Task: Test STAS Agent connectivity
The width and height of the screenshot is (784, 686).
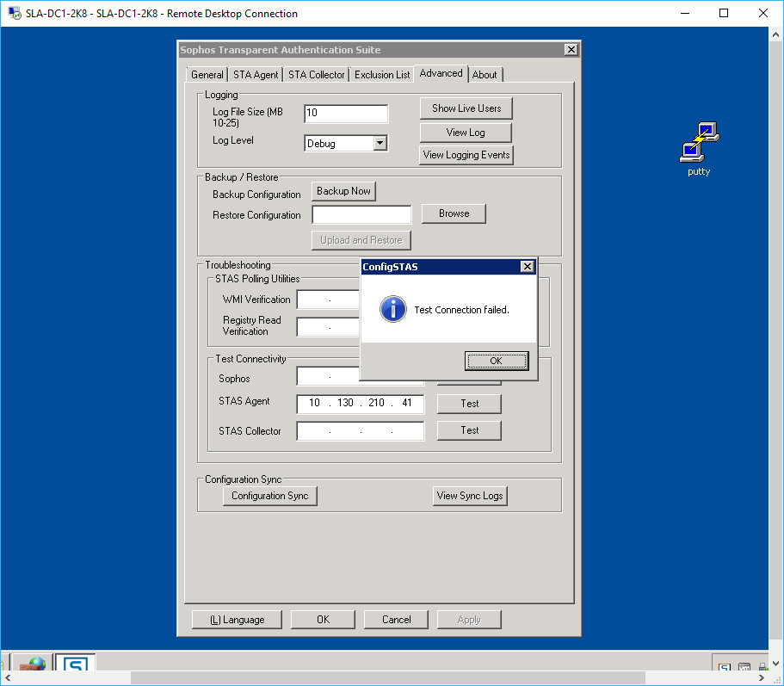Action: pyautogui.click(x=469, y=404)
